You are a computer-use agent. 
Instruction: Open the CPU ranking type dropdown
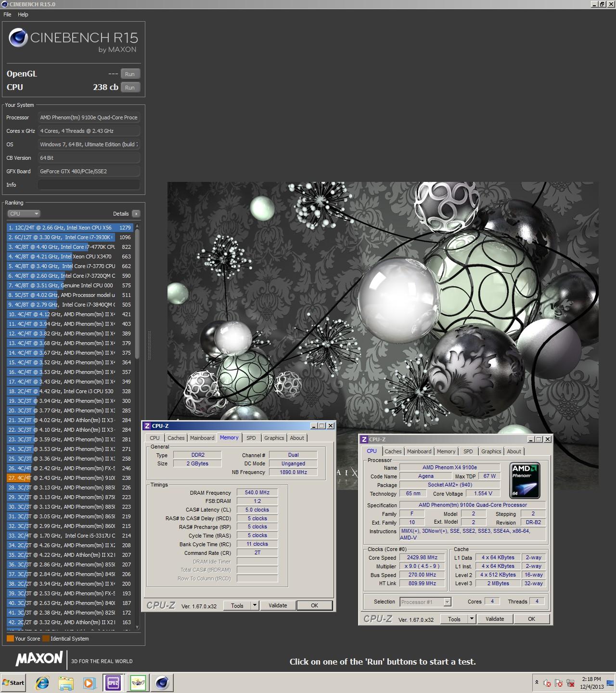24,214
